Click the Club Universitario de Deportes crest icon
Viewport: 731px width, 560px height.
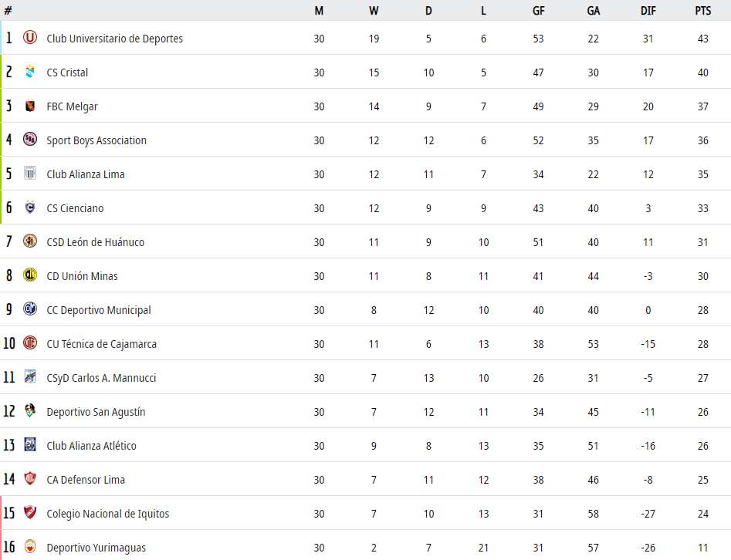(x=30, y=37)
